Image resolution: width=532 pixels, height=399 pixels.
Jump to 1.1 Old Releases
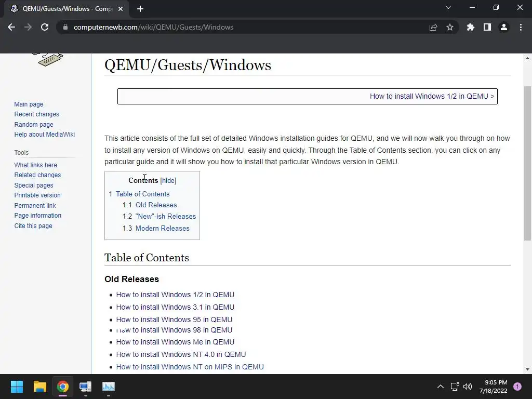click(156, 205)
